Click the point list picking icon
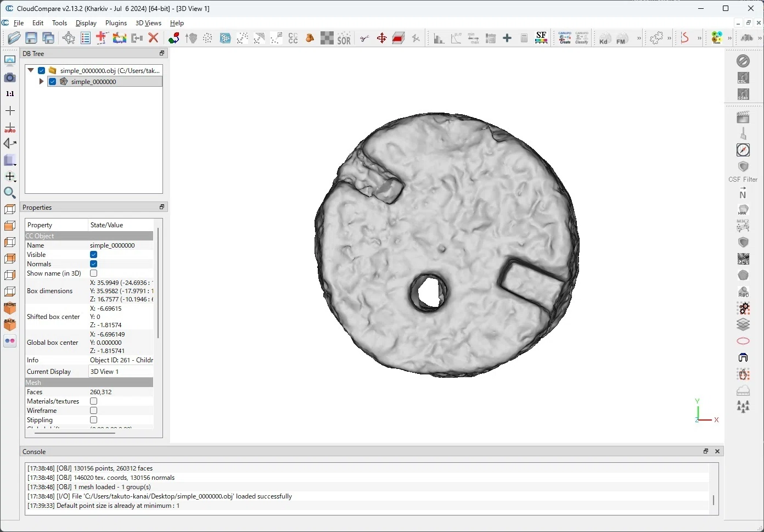 86,38
